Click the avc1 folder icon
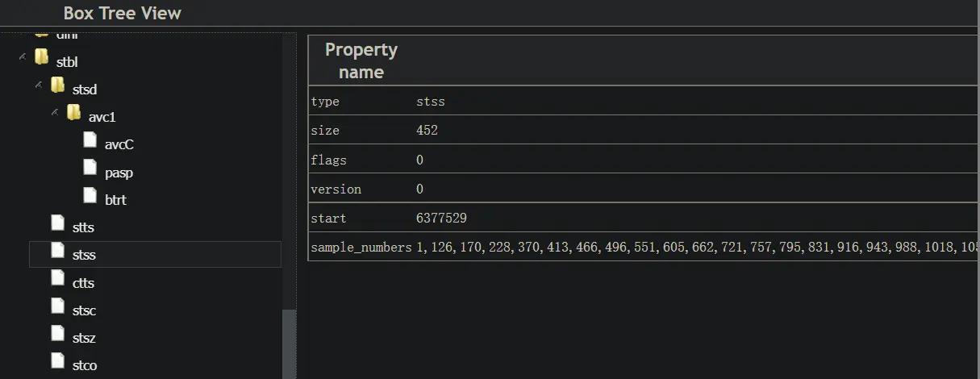The height and width of the screenshot is (379, 980). (x=73, y=113)
